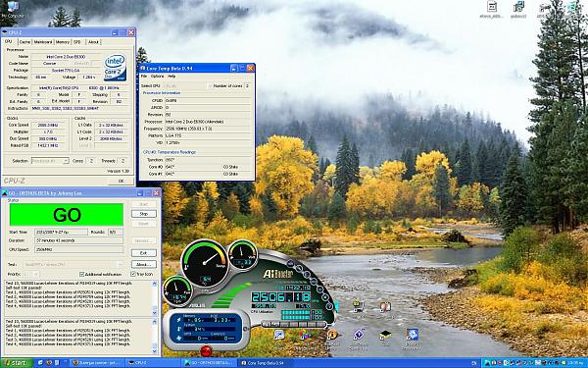Click the Multiplier value in CPU-Z
The height and width of the screenshot is (368, 588).
[x=48, y=131]
